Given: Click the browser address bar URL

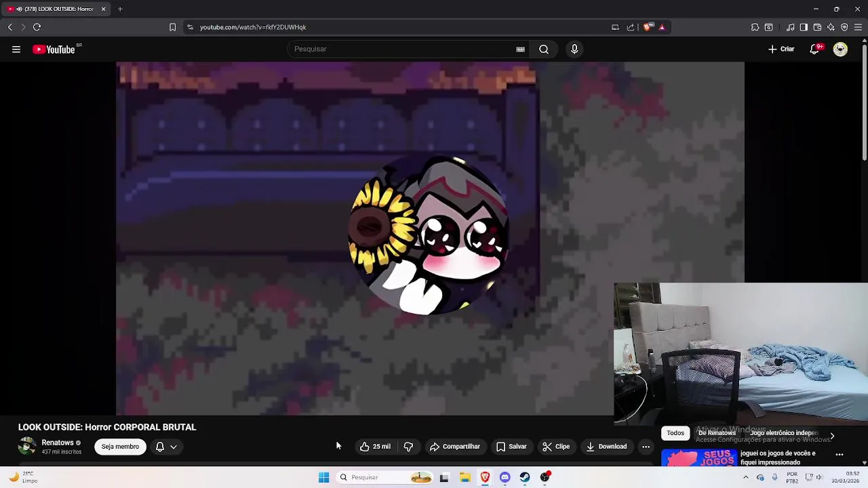Looking at the screenshot, I should 253,27.
